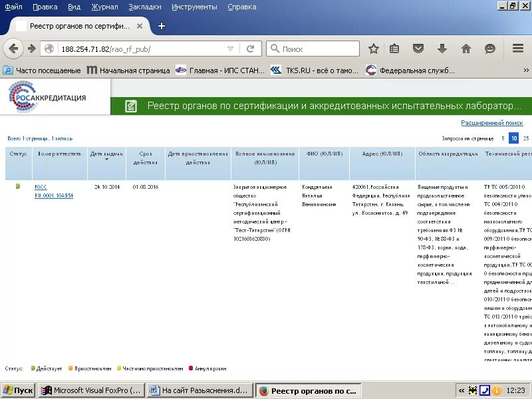This screenshot has width=532, height=399.
Task: Open Часто посещаемые bookmark
Action: 42,70
